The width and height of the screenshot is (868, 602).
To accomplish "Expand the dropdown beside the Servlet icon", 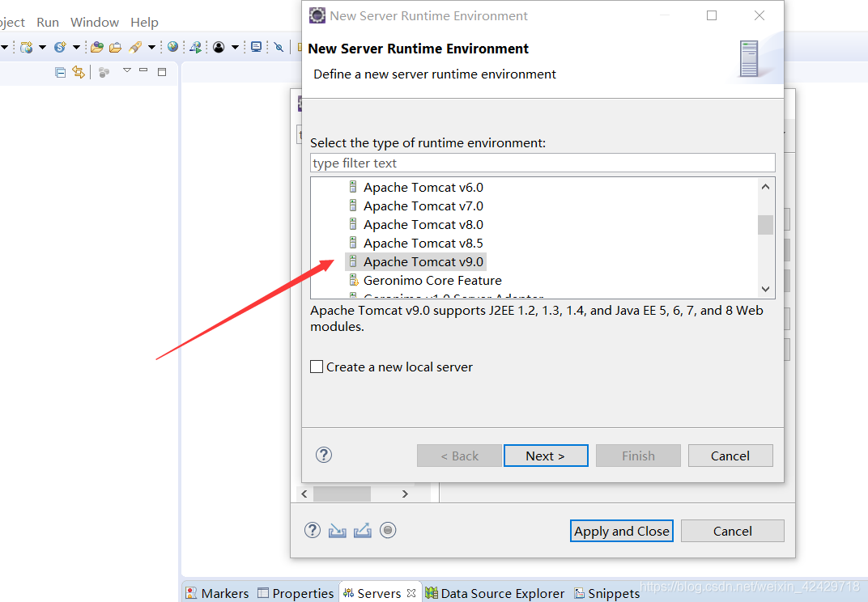I will coord(76,48).
